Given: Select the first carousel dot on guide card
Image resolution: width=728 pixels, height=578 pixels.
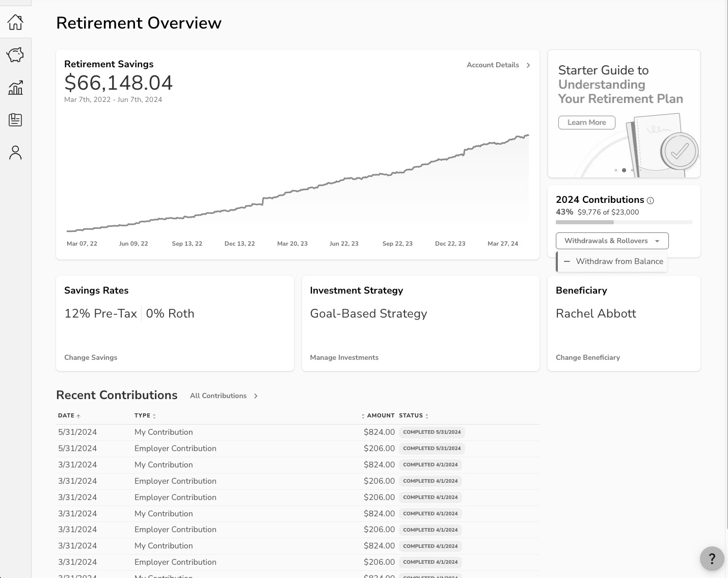Looking at the screenshot, I should 616,170.
